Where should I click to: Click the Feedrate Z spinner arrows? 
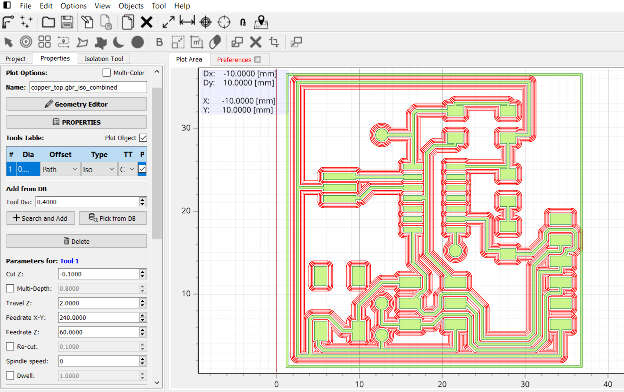point(142,332)
